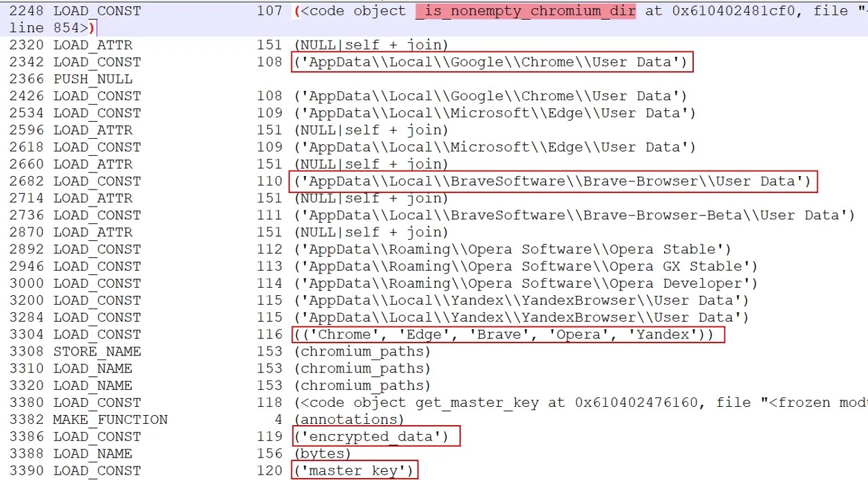Click the (NULL|self + join) text on row 2870
Viewport: 868px width, 480px height.
371,232
